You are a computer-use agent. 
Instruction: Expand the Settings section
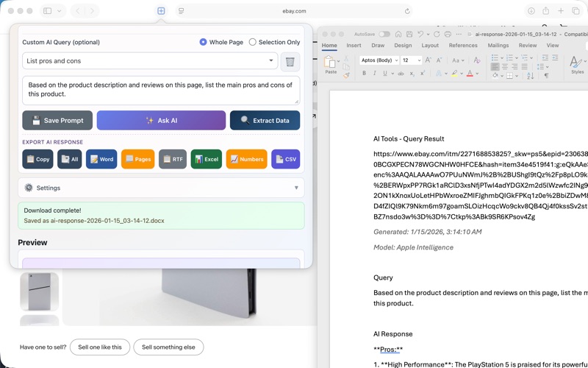[x=161, y=188]
